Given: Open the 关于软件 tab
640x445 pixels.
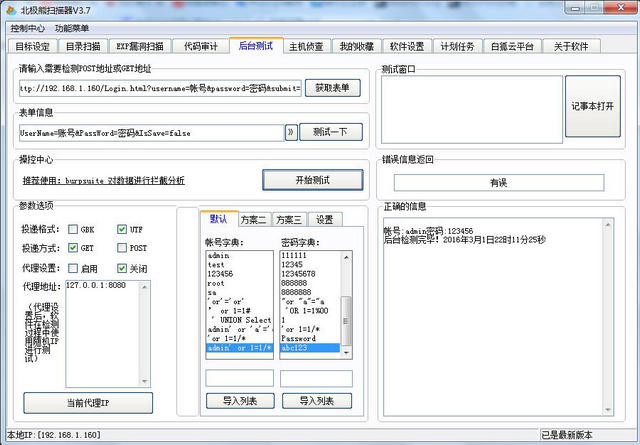Looking at the screenshot, I should 571,47.
